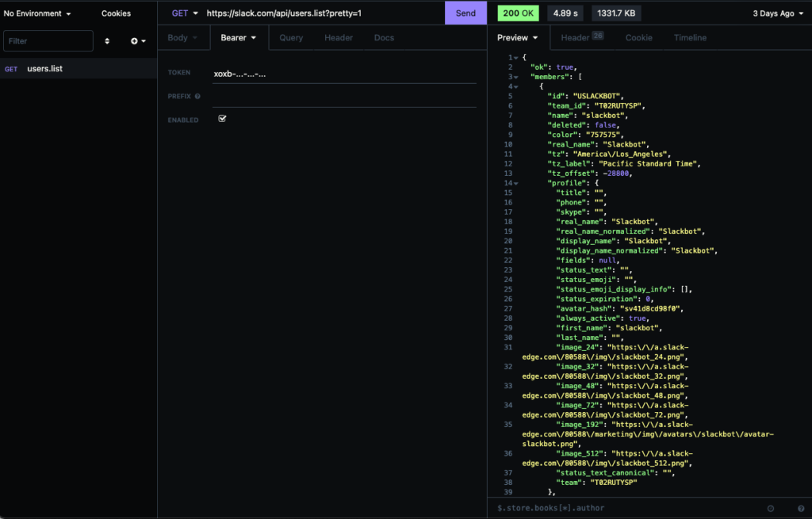
Task: Click the "tz_offset": -28800 line
Action: pyautogui.click(x=590, y=174)
